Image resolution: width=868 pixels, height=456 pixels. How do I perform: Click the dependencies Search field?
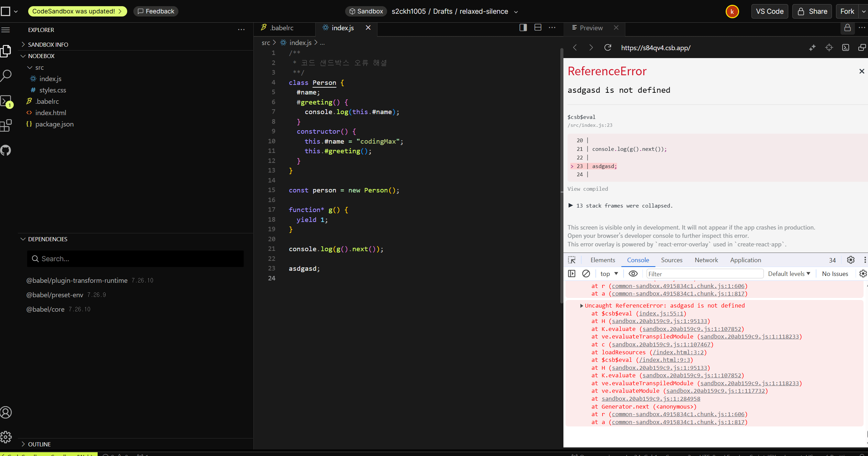135,259
